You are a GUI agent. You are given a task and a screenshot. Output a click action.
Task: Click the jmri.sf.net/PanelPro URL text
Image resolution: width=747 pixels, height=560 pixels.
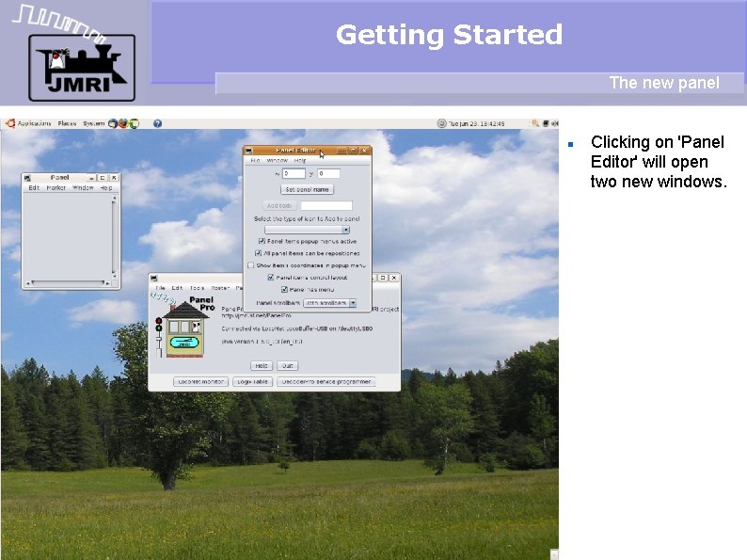(x=256, y=315)
